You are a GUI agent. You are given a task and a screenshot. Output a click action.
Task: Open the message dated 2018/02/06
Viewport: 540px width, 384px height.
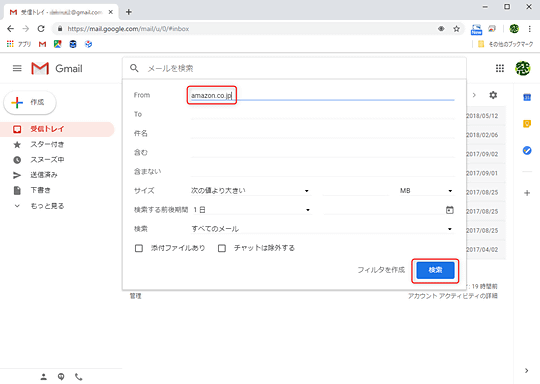(x=486, y=135)
